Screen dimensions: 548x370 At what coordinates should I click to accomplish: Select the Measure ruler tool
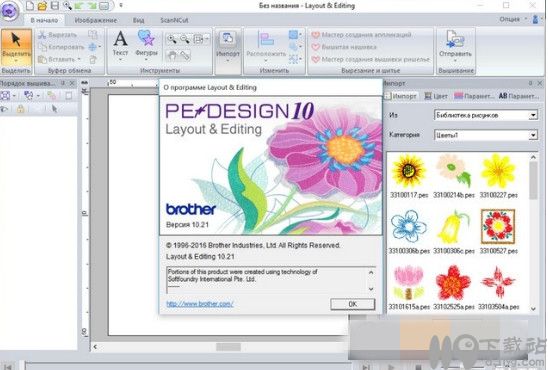coord(185,55)
